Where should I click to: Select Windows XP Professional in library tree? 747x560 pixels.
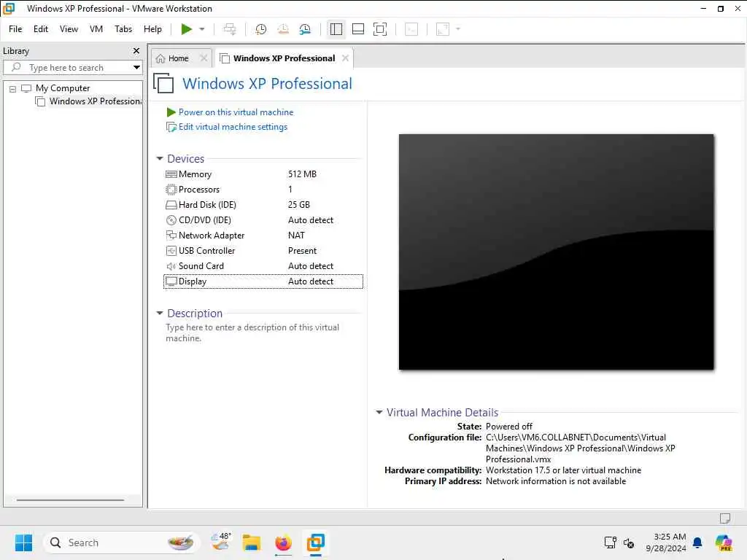pyautogui.click(x=95, y=101)
